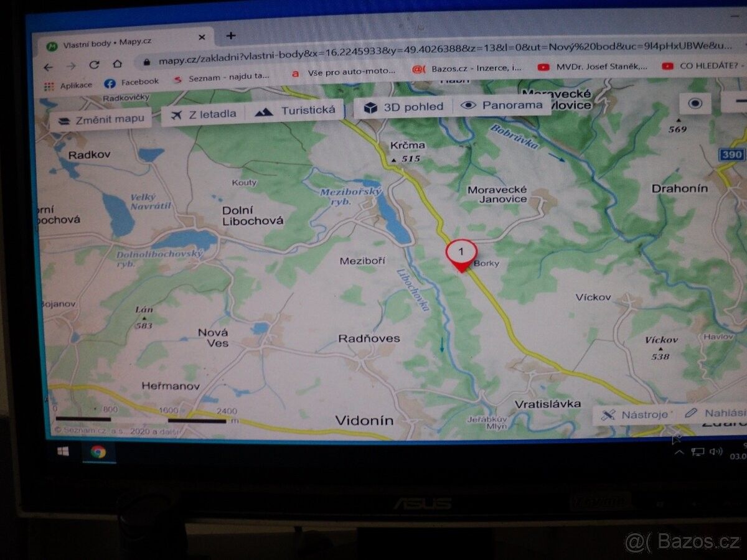
Task: Reload the page with the refresh icon
Action: pyautogui.click(x=94, y=65)
